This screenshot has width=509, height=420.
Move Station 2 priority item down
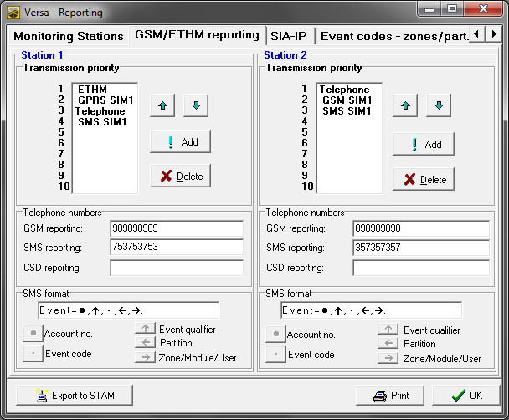point(439,105)
